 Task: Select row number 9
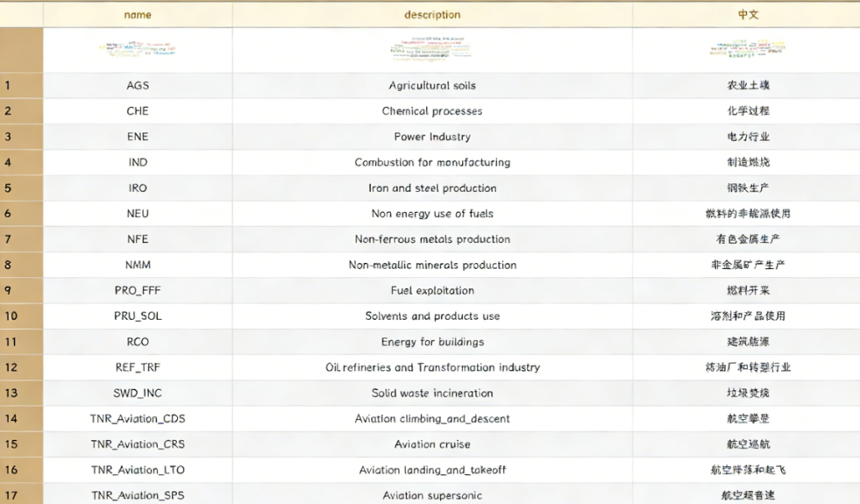[x=21, y=291]
